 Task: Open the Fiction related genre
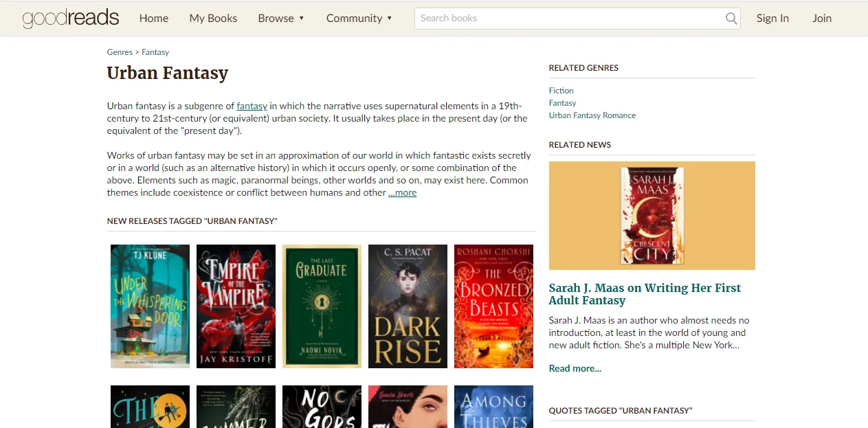click(561, 91)
